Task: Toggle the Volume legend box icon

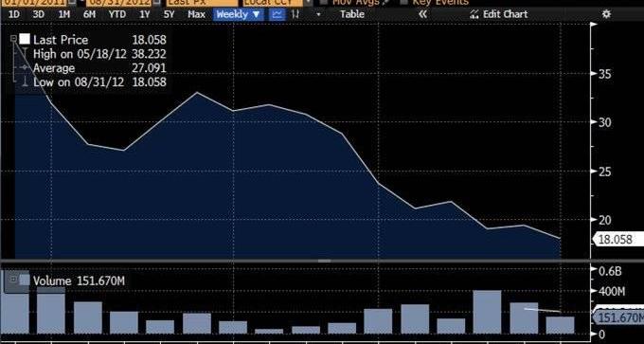Action: click(x=12, y=279)
